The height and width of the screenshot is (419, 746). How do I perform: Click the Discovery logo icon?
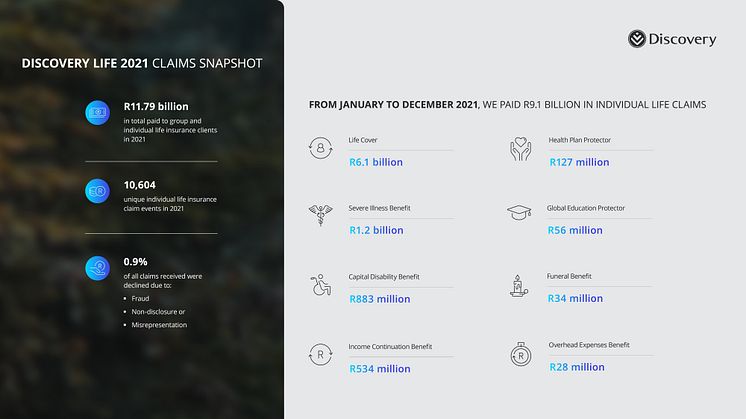(639, 39)
